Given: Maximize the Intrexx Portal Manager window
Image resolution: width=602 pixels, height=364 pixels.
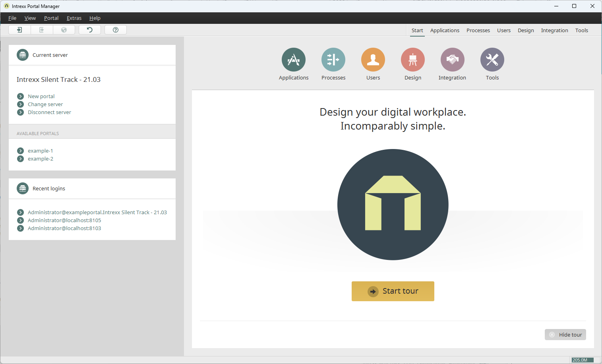Looking at the screenshot, I should [574, 6].
